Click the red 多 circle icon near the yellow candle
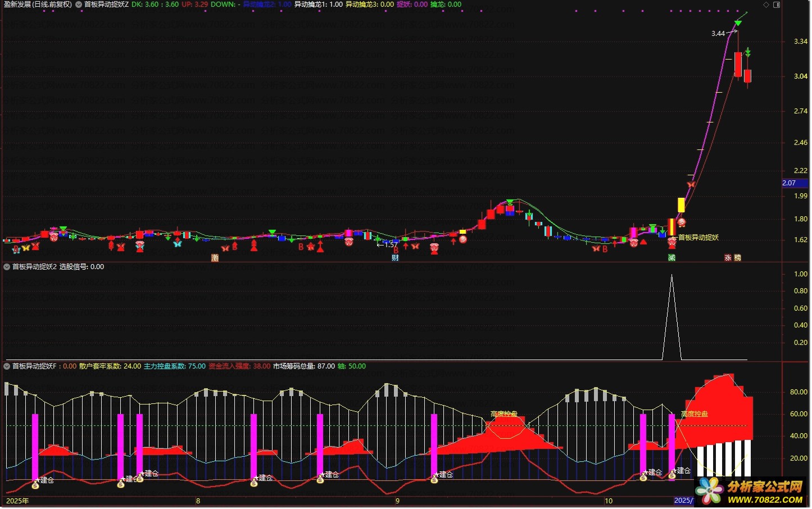 point(681,222)
